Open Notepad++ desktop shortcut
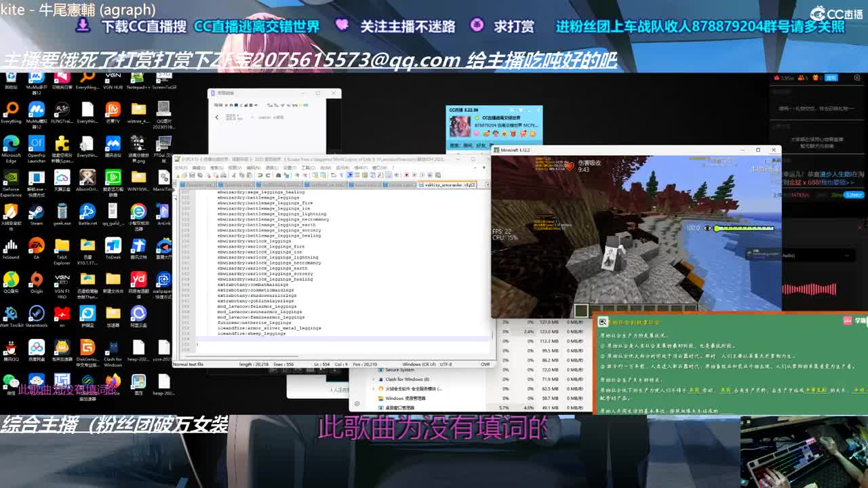The width and height of the screenshot is (868, 488). [138, 80]
